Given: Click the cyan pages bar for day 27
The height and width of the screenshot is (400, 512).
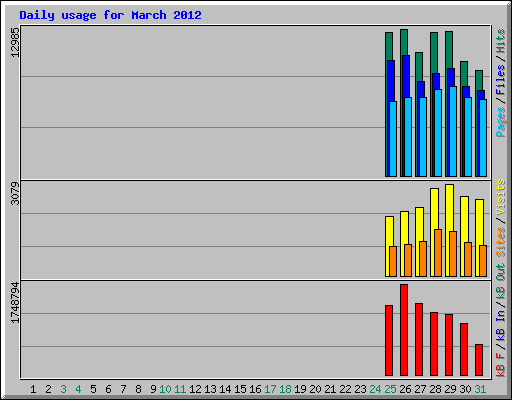Looking at the screenshot, I should click(423, 137).
